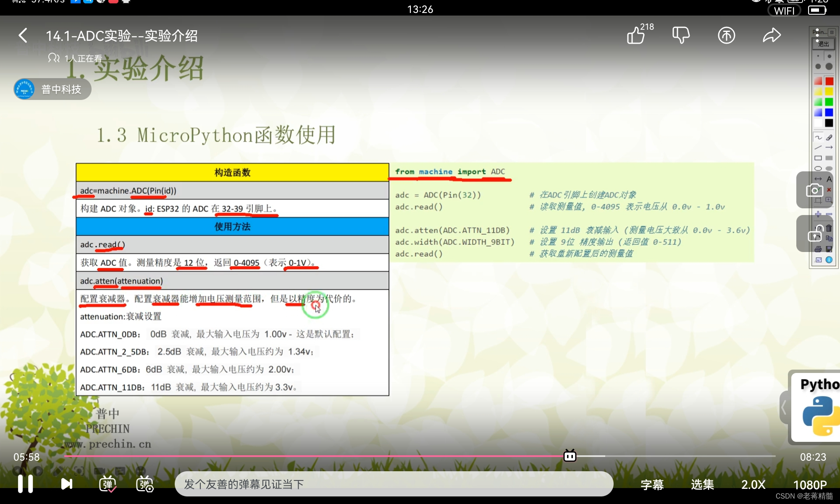The image size is (840, 504).
Task: Open the 2.0X playback speed selector
Action: point(753,484)
